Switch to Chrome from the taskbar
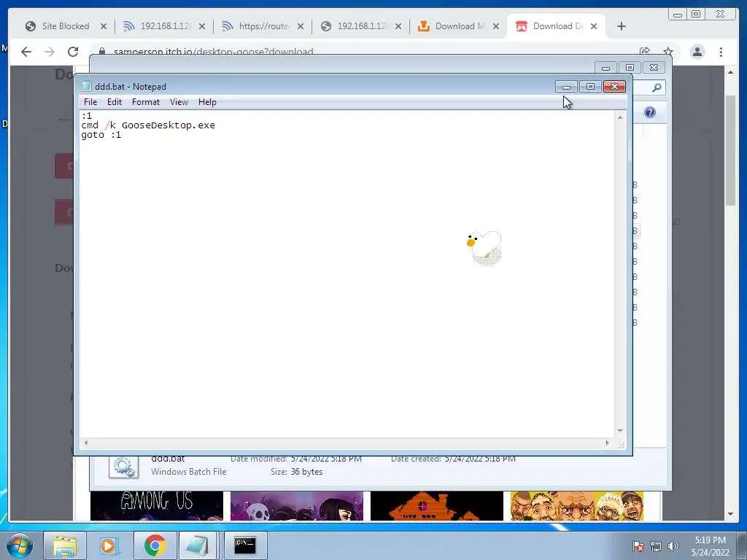 pos(155,545)
